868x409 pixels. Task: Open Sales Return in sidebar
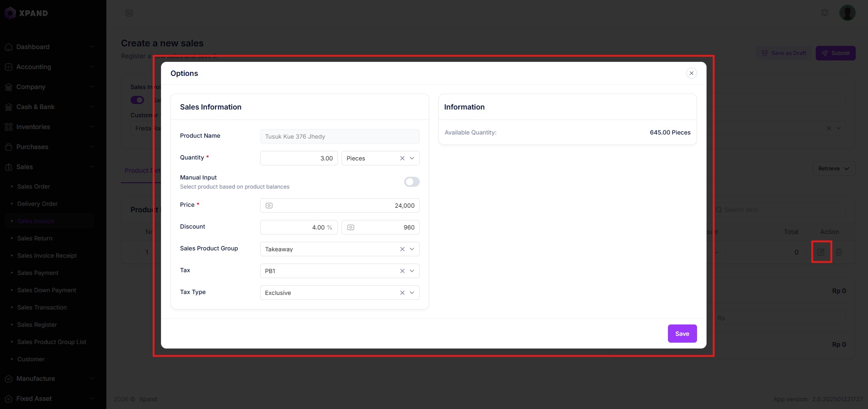coord(35,238)
